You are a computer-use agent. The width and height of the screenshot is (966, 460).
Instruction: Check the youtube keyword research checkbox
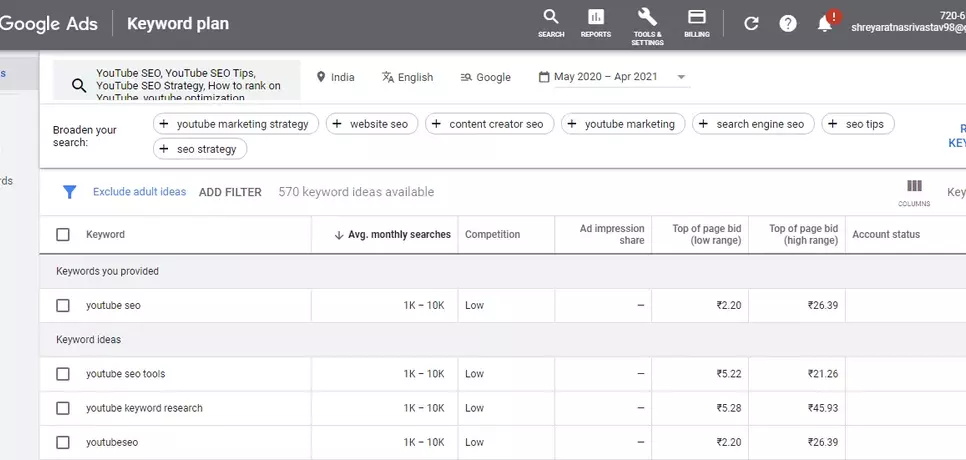pyautogui.click(x=63, y=408)
